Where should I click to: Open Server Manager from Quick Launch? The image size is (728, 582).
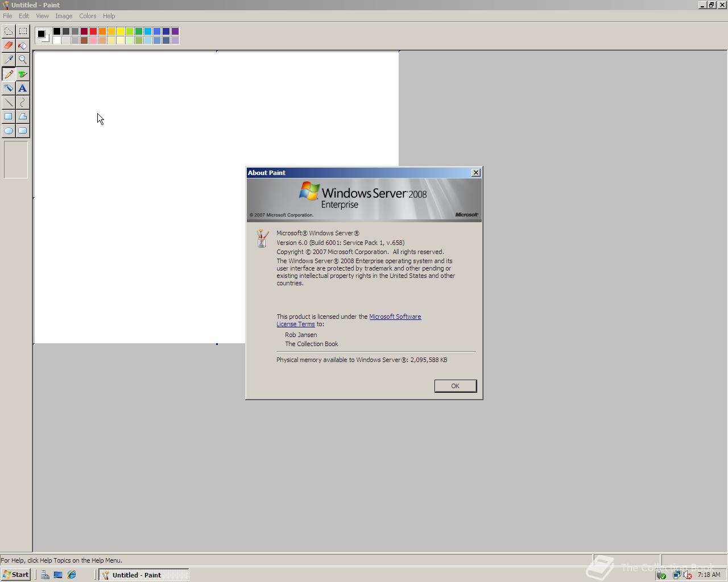point(45,575)
